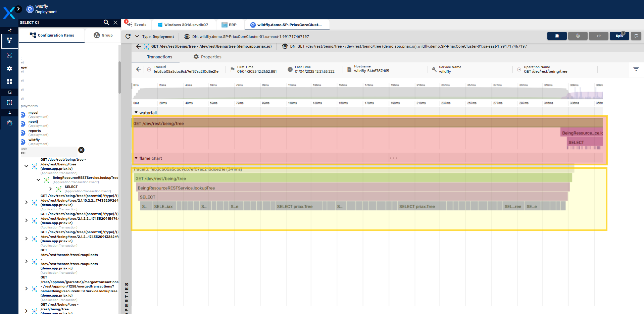Open the dashboards grid icon in sidebar
The width and height of the screenshot is (644, 314).
click(x=9, y=82)
